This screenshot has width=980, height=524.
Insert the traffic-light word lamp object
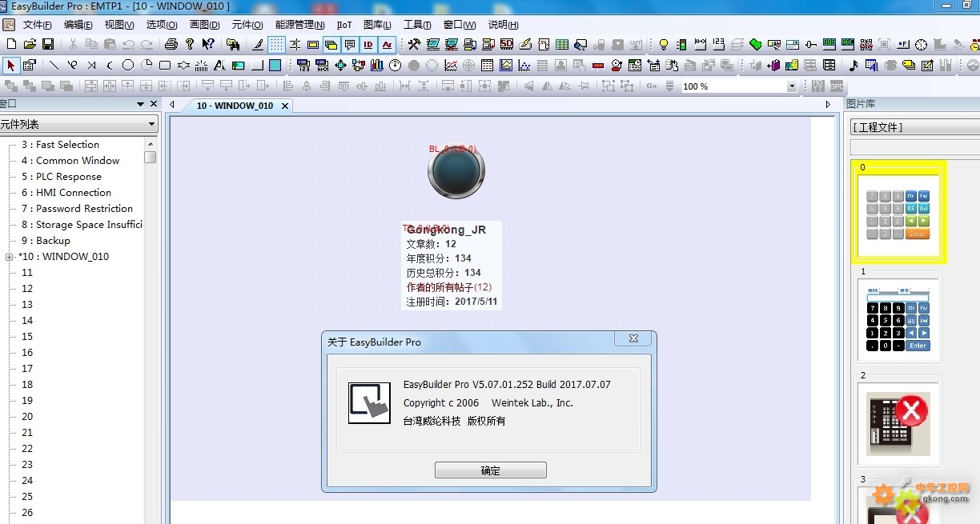[x=682, y=44]
